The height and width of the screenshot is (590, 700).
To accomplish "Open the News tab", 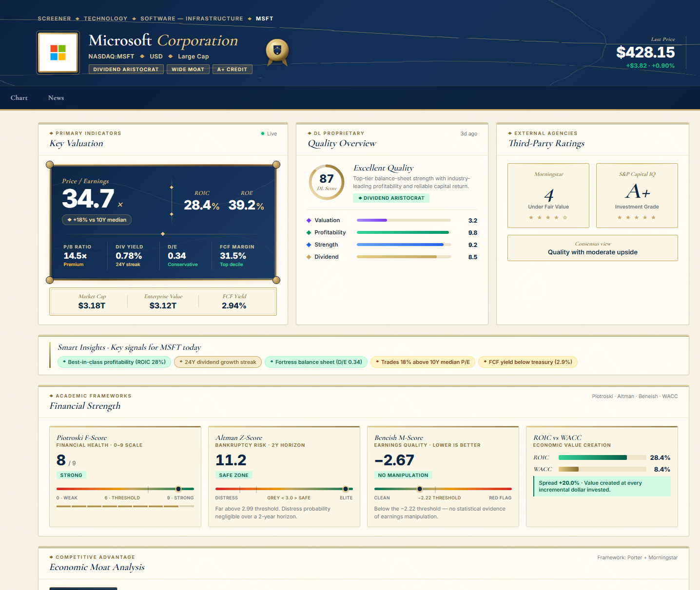I will [x=56, y=98].
